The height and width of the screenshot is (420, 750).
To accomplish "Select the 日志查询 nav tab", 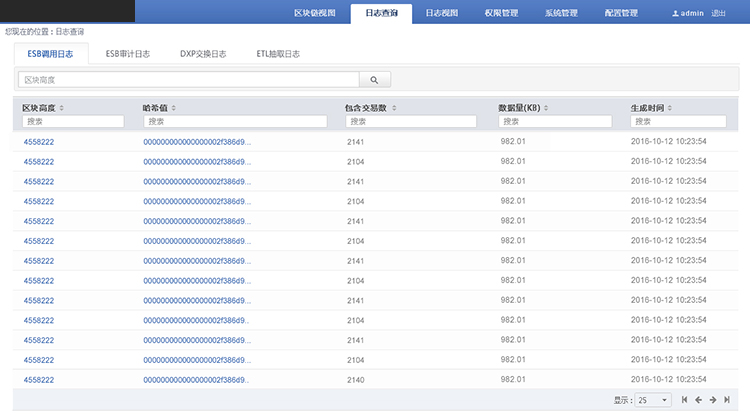I will coord(381,13).
